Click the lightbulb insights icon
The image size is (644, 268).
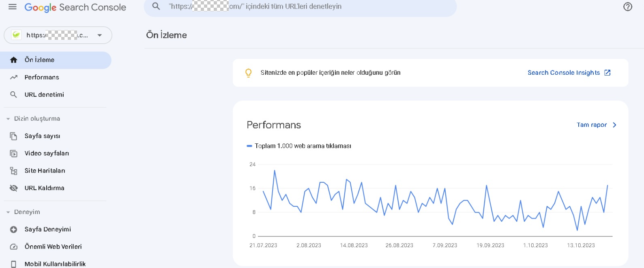(249, 73)
